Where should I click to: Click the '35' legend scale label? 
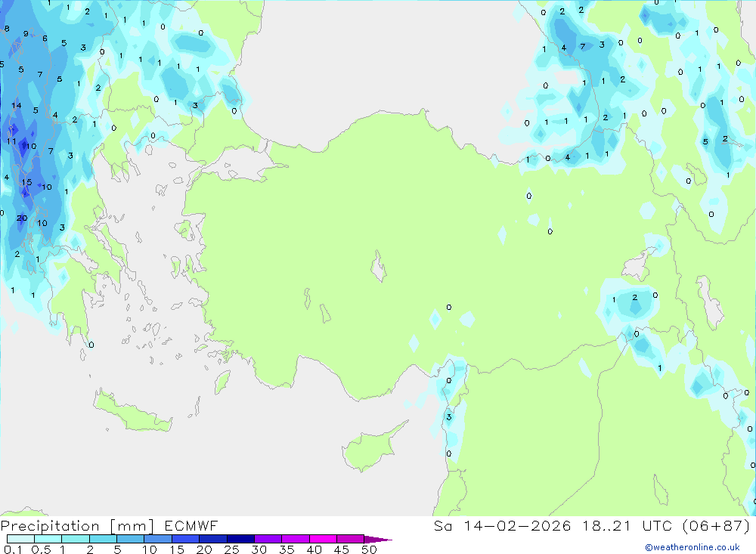point(287,549)
